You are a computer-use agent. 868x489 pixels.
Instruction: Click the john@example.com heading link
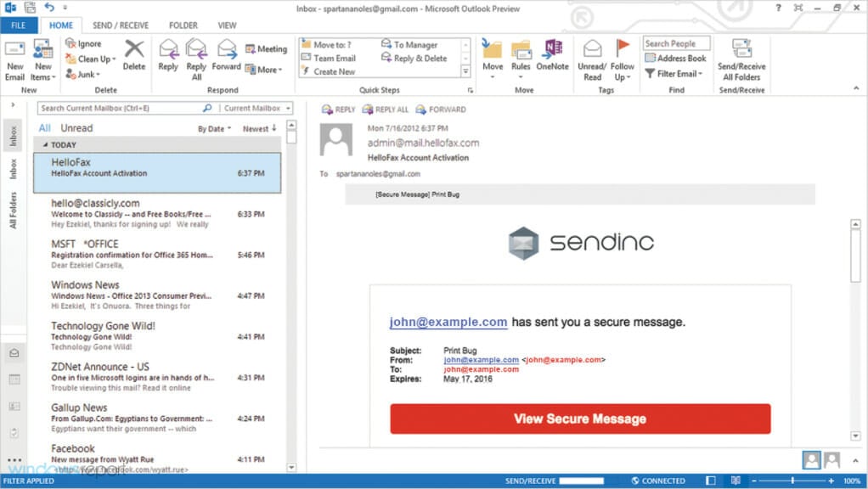coord(448,322)
